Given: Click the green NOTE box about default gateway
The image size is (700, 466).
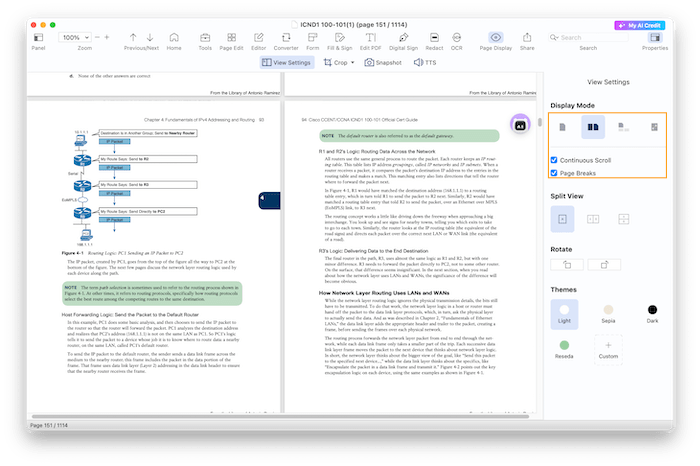Looking at the screenshot, I should tap(409, 136).
